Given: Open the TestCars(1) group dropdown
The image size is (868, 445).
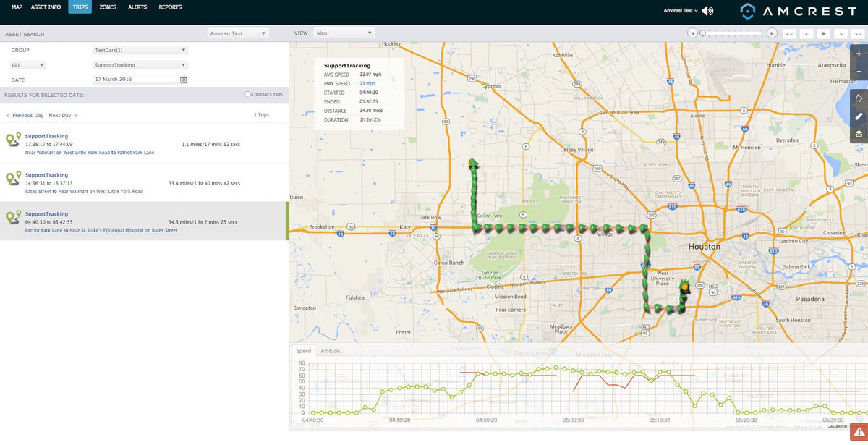Looking at the screenshot, I should pyautogui.click(x=140, y=51).
